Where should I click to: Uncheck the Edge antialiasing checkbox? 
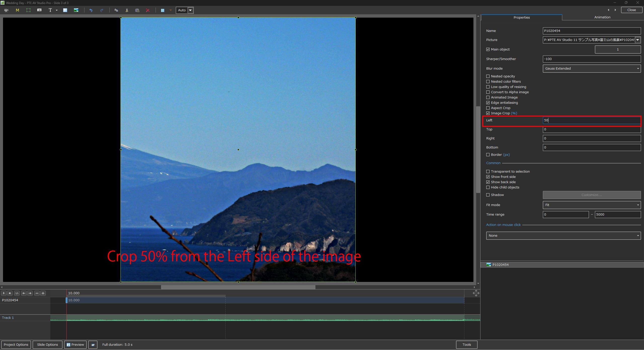pyautogui.click(x=488, y=103)
